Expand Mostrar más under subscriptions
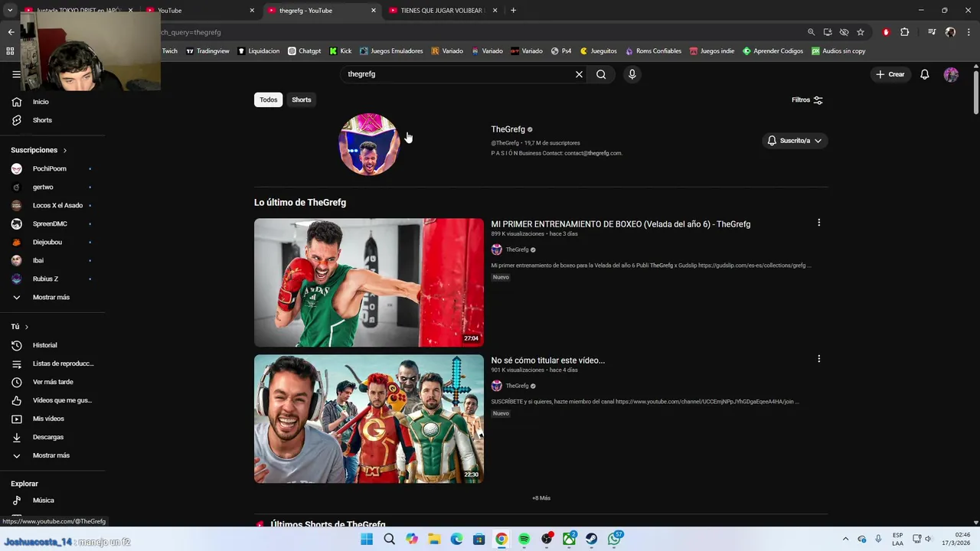Viewport: 980px width, 551px height. 51,297
